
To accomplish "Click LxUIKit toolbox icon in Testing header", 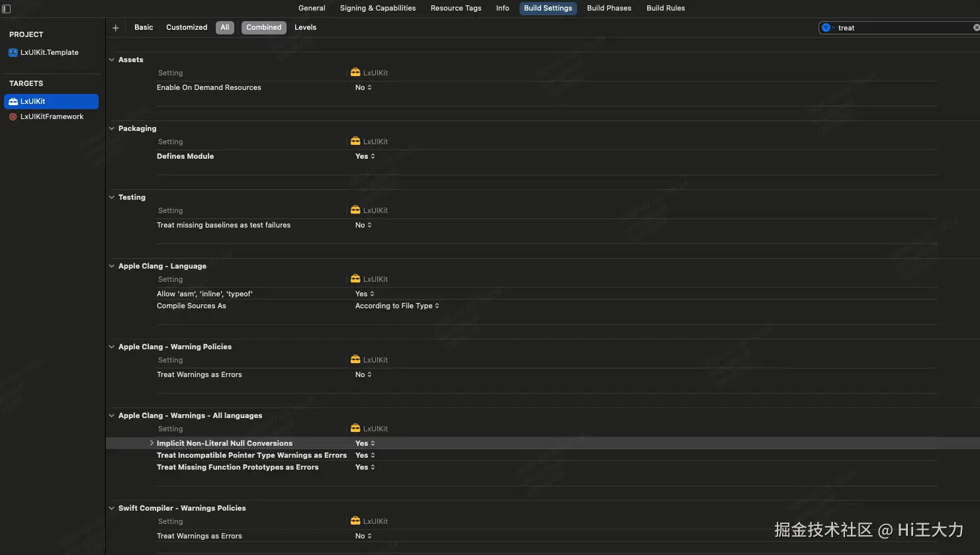I will point(355,210).
